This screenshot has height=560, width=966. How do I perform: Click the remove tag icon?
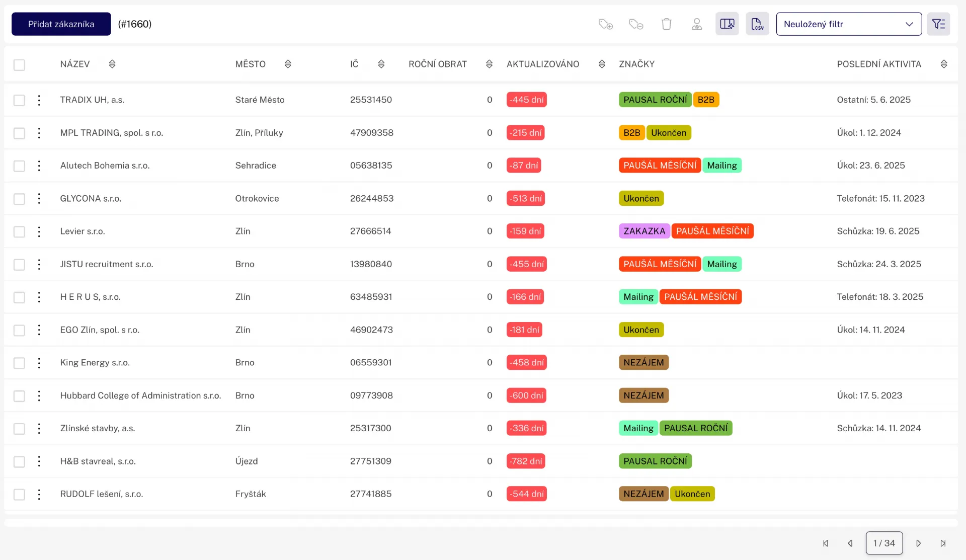point(636,24)
